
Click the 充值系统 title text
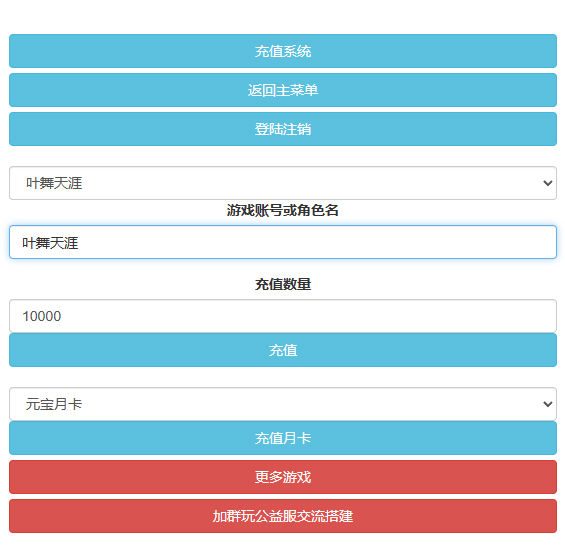[x=283, y=51]
